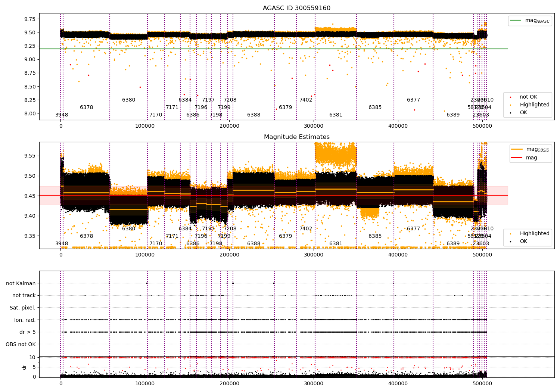
Task: Click obsid label 6379 in middle plot
Action: [286, 236]
